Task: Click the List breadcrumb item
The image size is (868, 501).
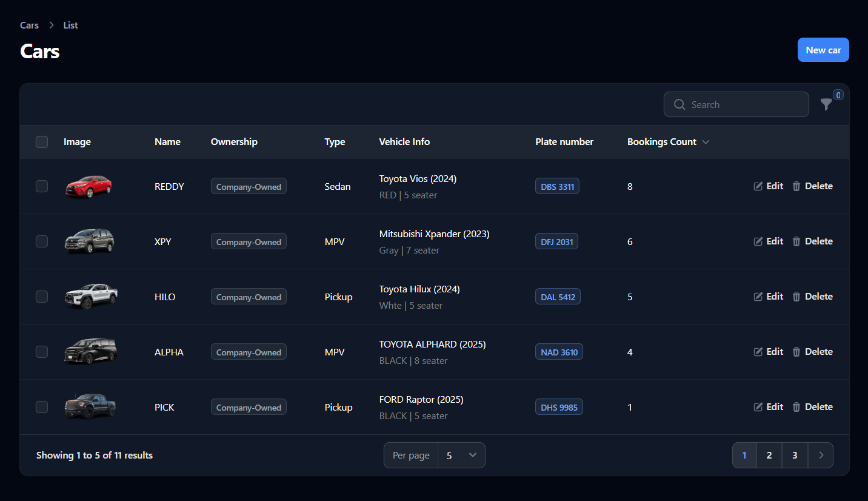Action: [x=70, y=25]
